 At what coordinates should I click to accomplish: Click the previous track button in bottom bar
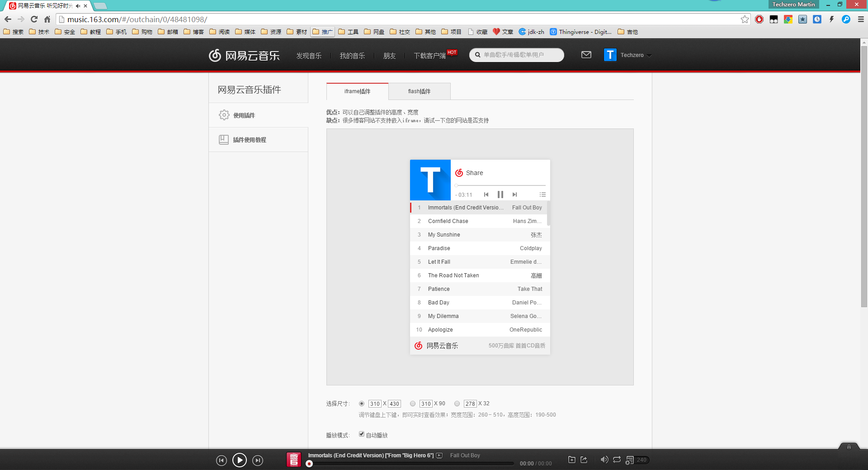click(221, 461)
